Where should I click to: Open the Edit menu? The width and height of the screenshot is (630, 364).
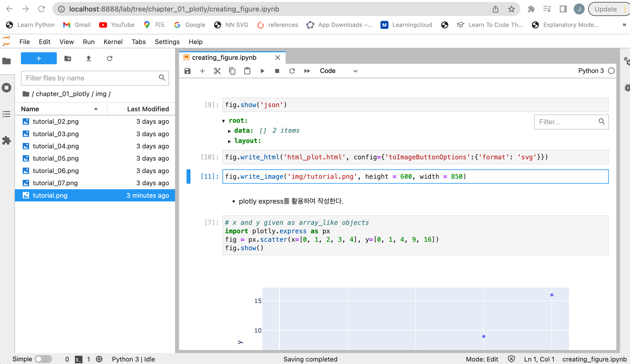(x=45, y=42)
